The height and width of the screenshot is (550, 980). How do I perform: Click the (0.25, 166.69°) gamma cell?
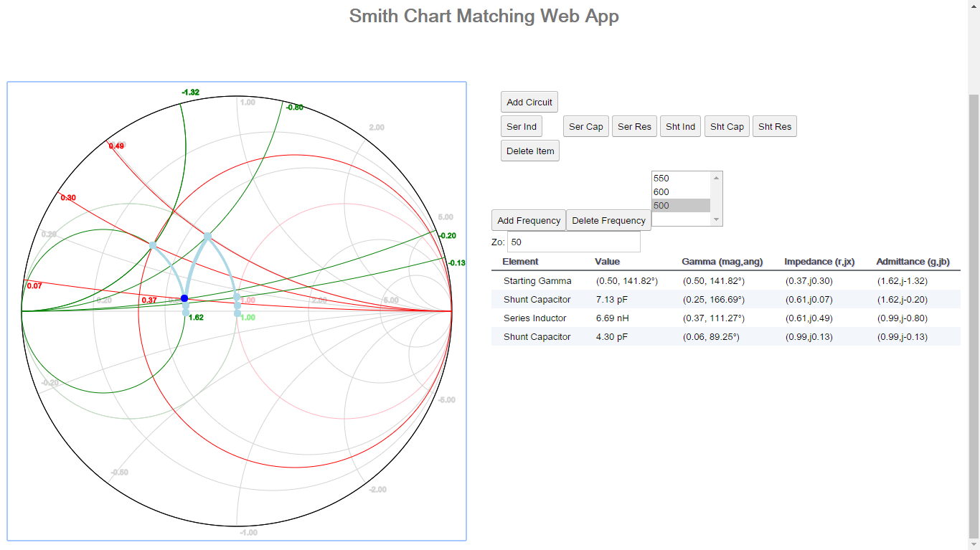coord(714,300)
